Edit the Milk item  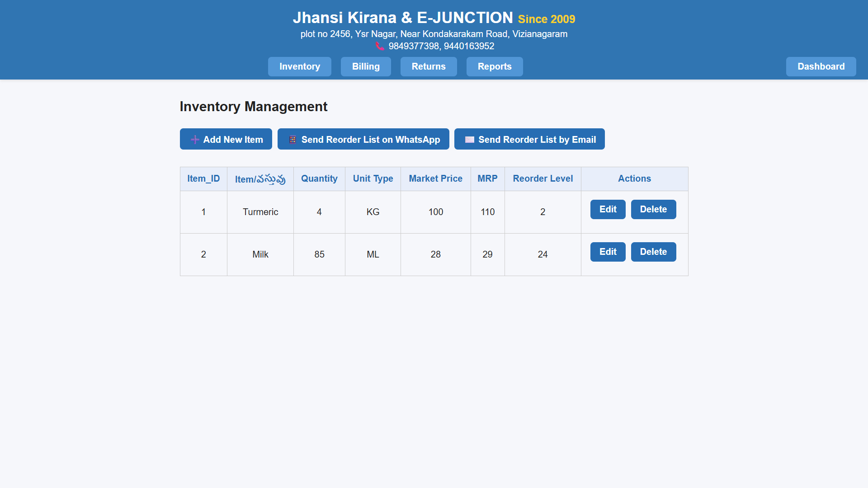coord(608,252)
